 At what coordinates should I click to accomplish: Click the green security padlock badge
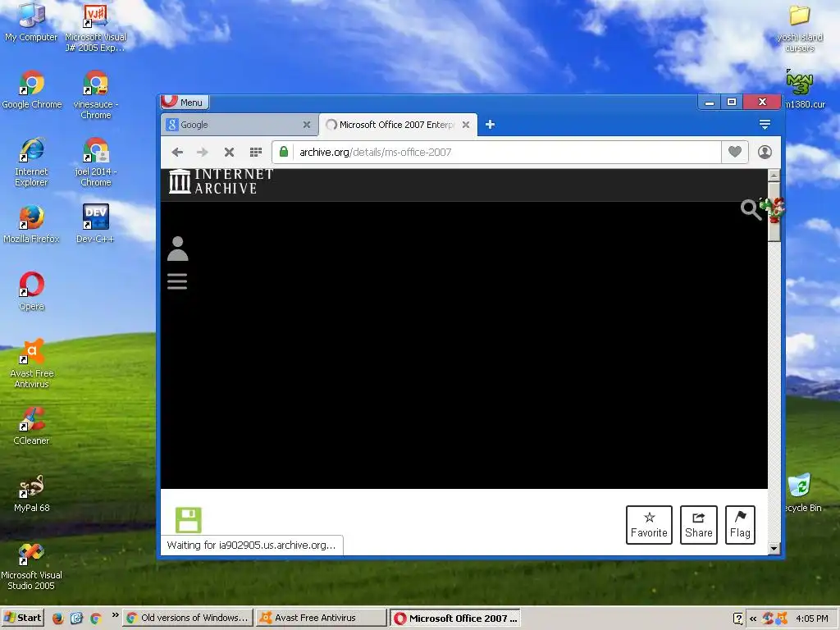(x=284, y=152)
